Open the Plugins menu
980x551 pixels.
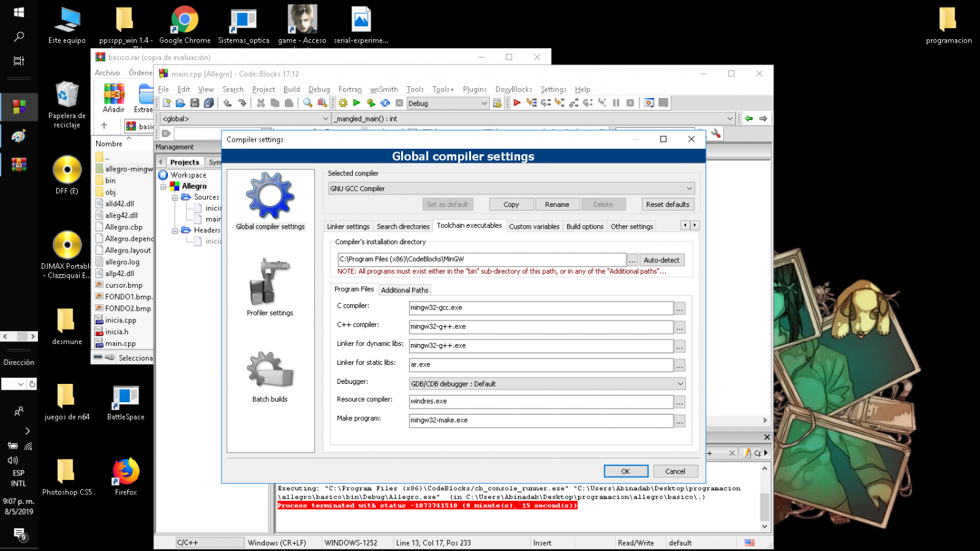[475, 89]
